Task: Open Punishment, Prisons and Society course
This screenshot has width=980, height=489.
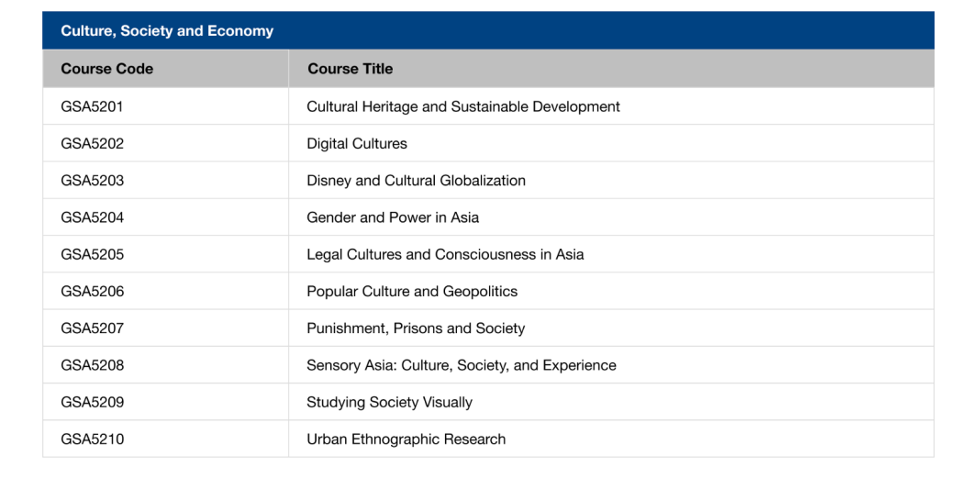Action: [x=415, y=328]
